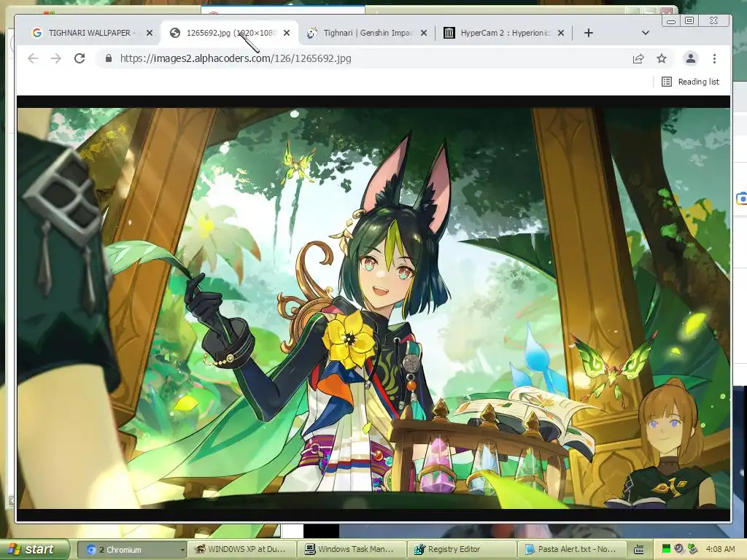Open Windows Task Manager from taskbar
The image size is (747, 560).
tap(352, 550)
